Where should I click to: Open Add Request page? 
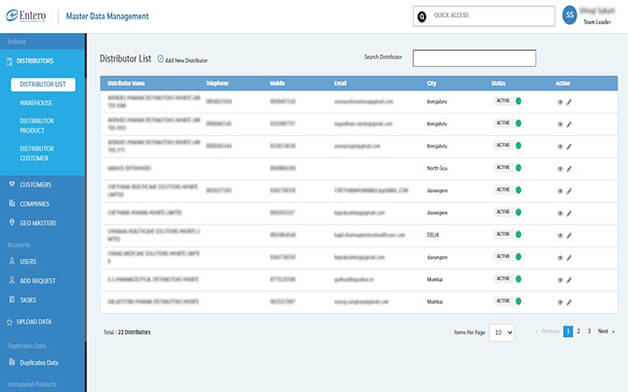point(38,281)
